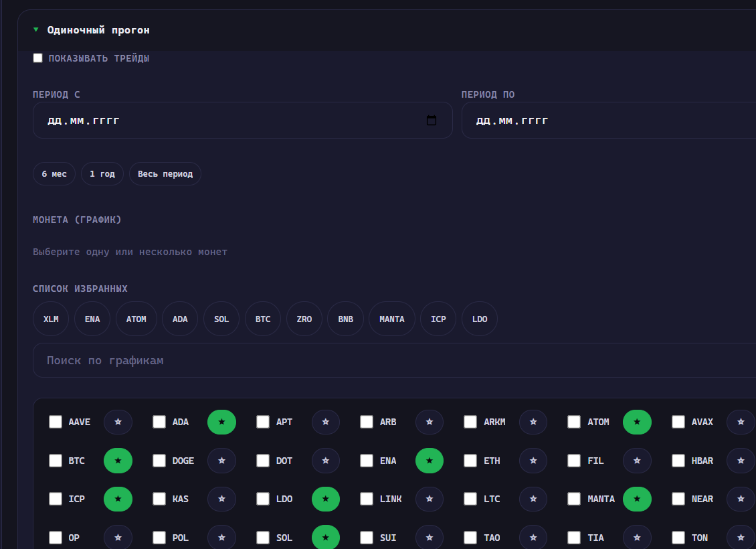This screenshot has height=549, width=756.
Task: Pick MANTA chip in favorites list
Action: pos(392,319)
